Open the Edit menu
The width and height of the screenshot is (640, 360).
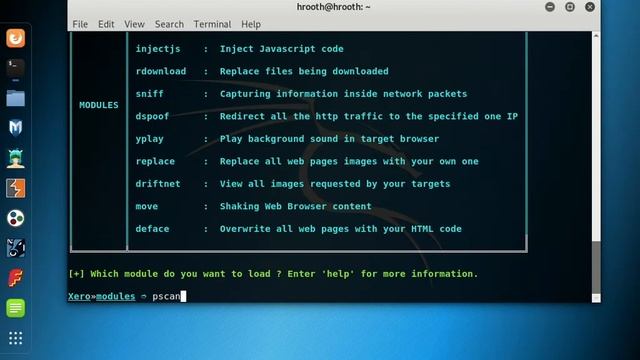point(106,24)
